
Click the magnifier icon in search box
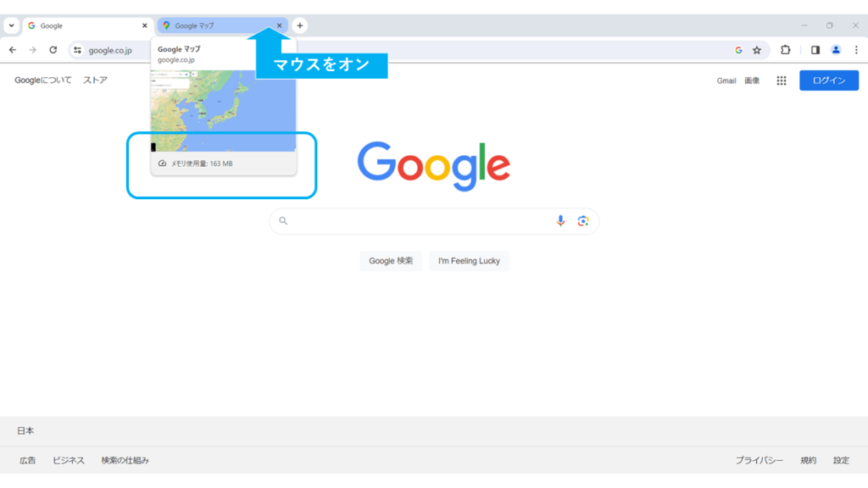(x=283, y=221)
